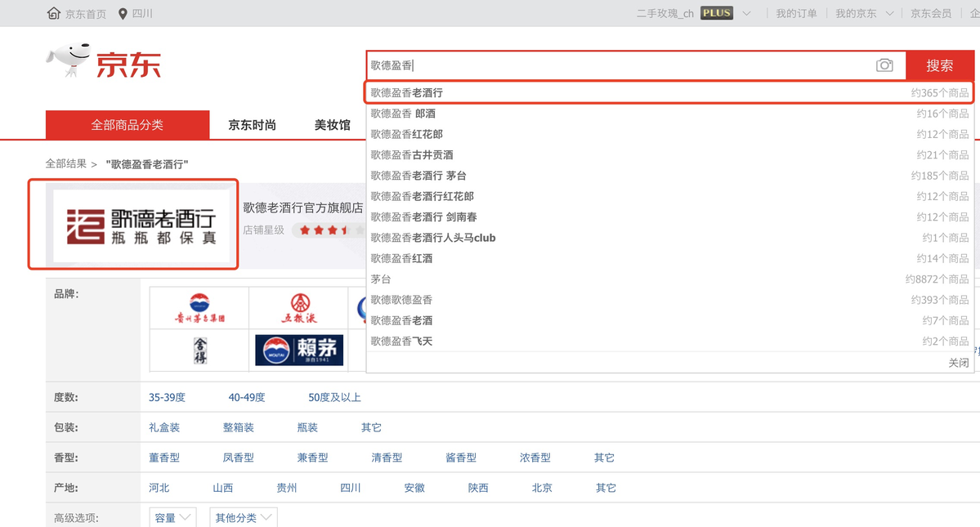Filter origin by 山西
Screen dimensions: 980x527
[x=222, y=488]
